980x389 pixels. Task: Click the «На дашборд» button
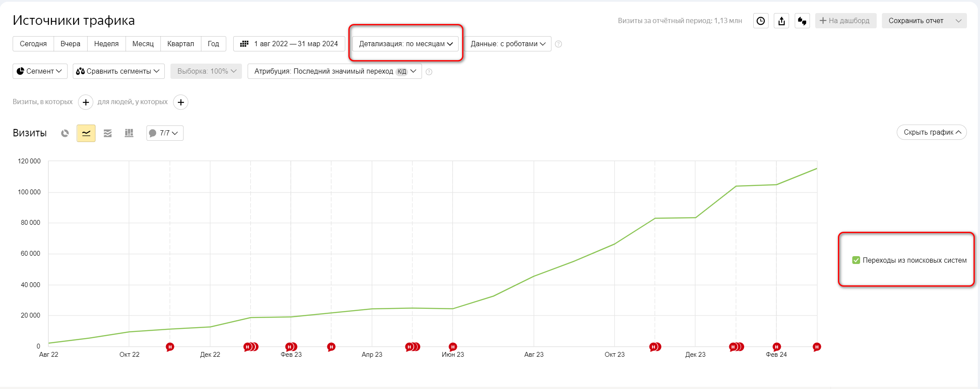[846, 21]
